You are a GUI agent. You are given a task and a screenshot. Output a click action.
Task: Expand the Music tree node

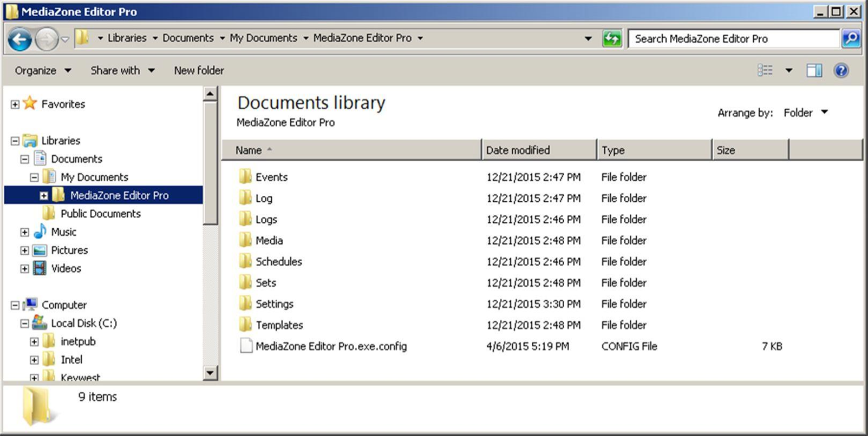(25, 233)
